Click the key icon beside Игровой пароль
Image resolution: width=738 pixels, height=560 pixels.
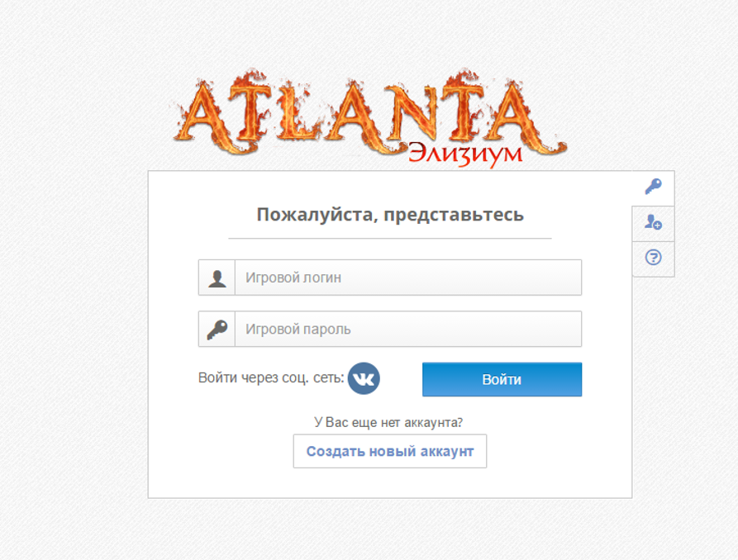click(x=217, y=329)
